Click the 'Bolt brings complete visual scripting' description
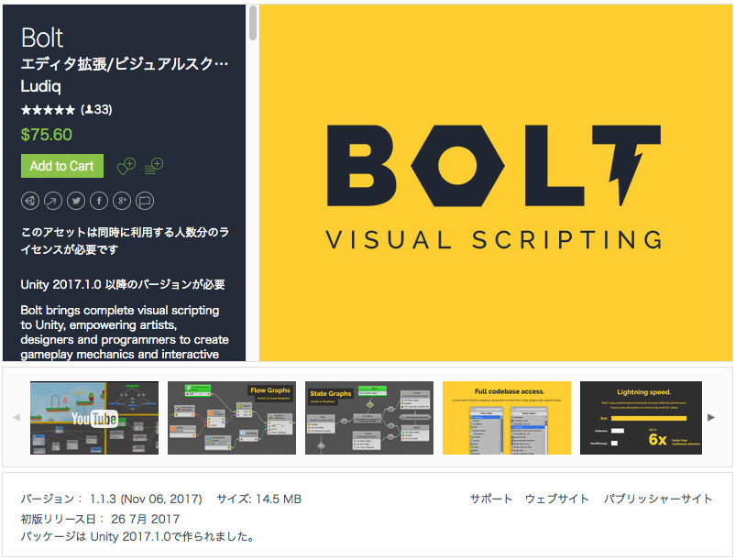This screenshot has height=560, width=735. coord(125,333)
